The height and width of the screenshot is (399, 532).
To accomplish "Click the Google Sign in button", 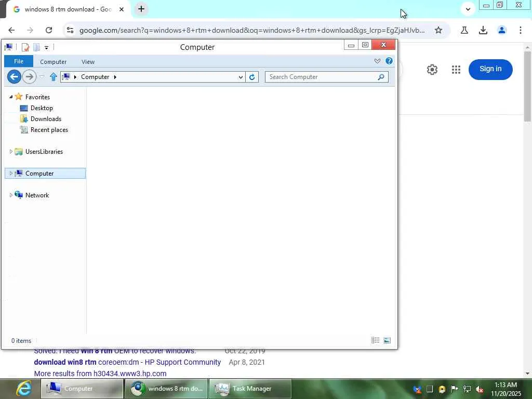I will pos(490,69).
